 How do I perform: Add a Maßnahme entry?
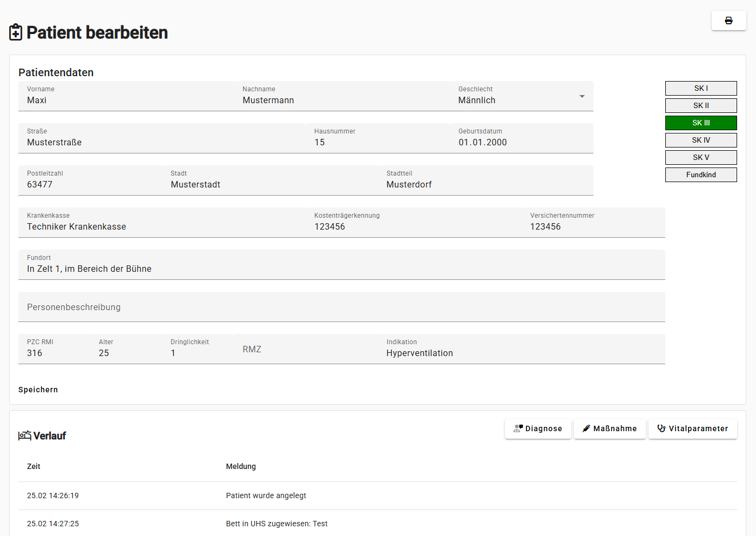coord(610,428)
